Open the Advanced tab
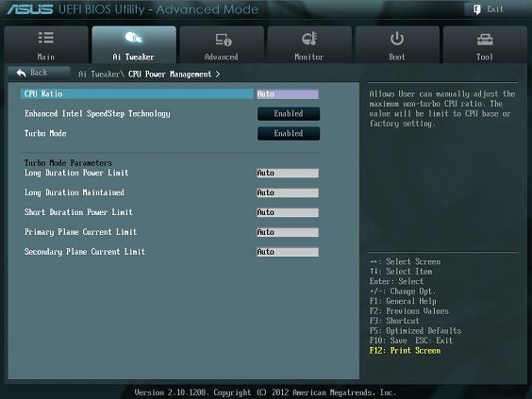The height and width of the screenshot is (399, 532). 222,44
